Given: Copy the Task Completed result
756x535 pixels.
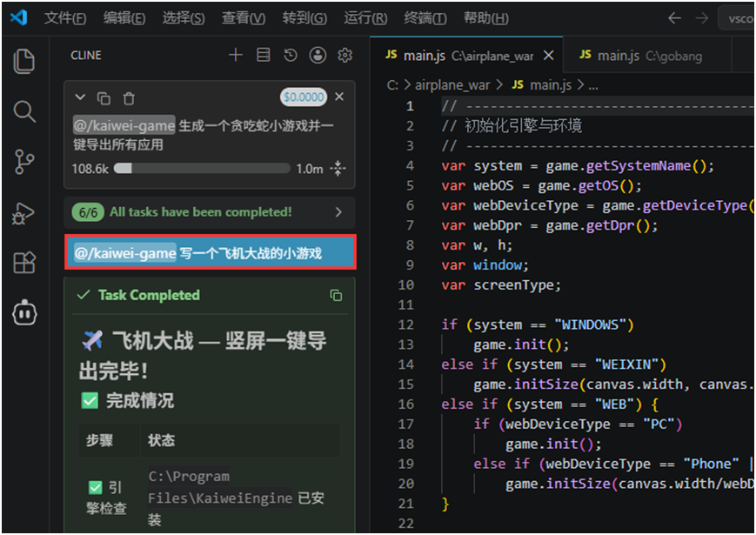Looking at the screenshot, I should tap(336, 295).
